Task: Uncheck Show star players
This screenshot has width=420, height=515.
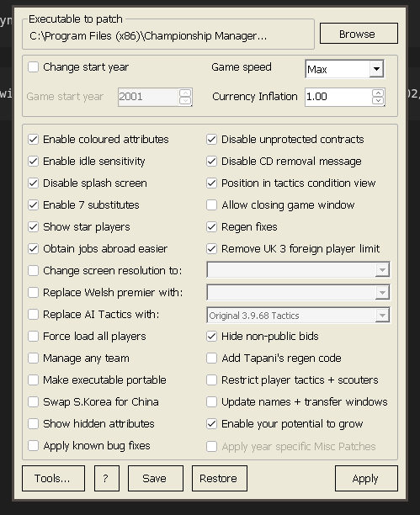Action: point(33,227)
